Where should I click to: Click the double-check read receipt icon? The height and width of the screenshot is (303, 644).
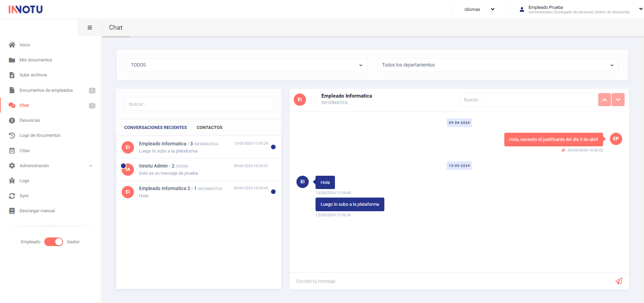pyautogui.click(x=563, y=150)
